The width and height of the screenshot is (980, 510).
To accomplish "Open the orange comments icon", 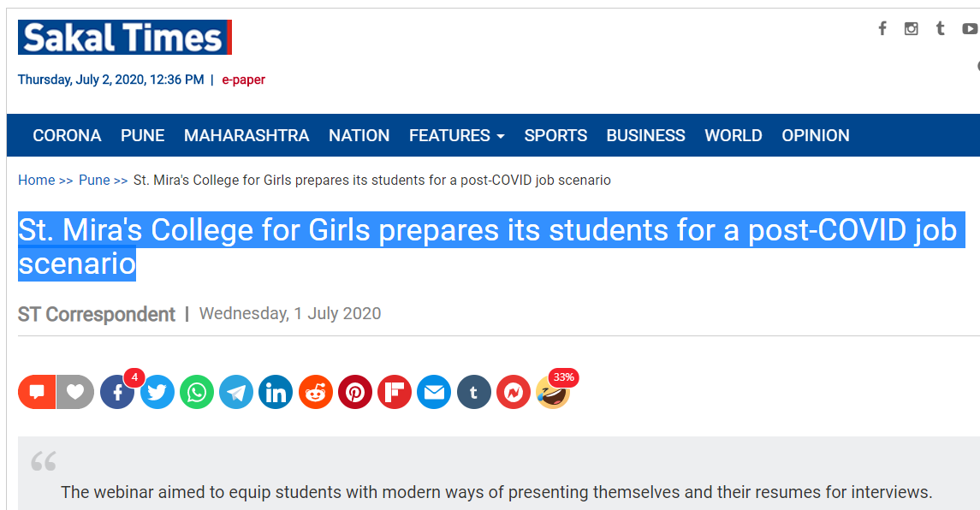I will click(x=37, y=393).
